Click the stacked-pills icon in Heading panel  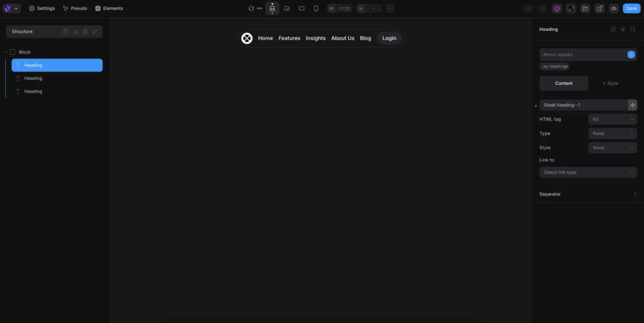pos(613,29)
